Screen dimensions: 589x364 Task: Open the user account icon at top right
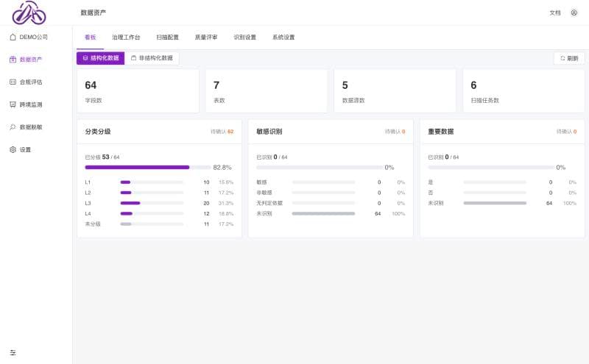tap(574, 13)
